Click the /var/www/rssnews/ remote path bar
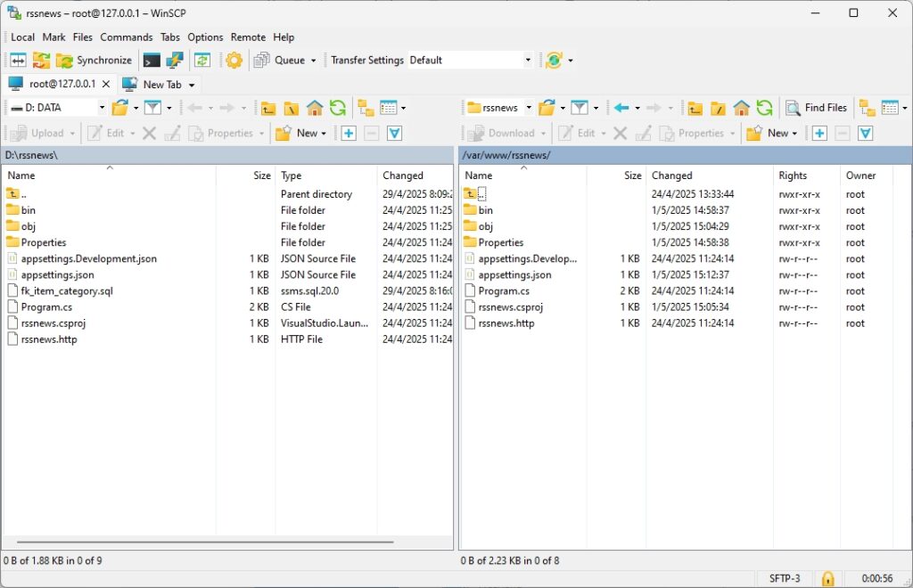913x588 pixels. point(686,155)
